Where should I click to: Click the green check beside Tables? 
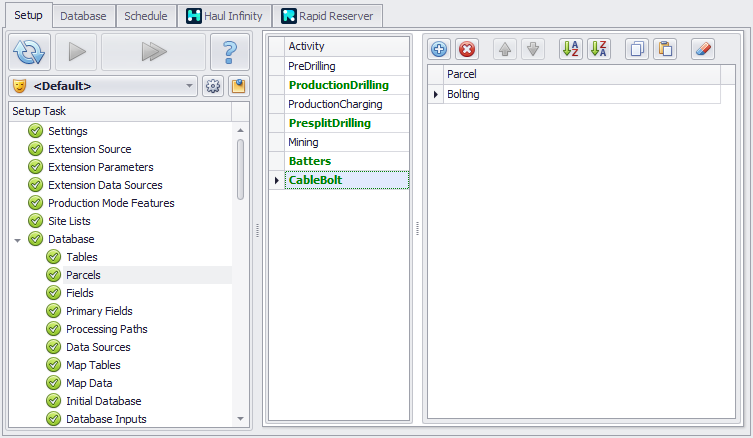[x=54, y=257]
